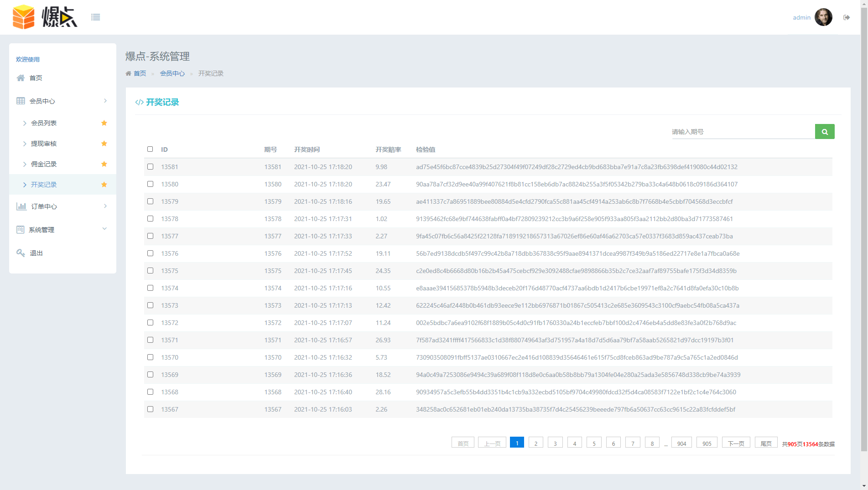Click the star beside 佣金记录
The height and width of the screenshot is (490, 868).
(x=104, y=164)
